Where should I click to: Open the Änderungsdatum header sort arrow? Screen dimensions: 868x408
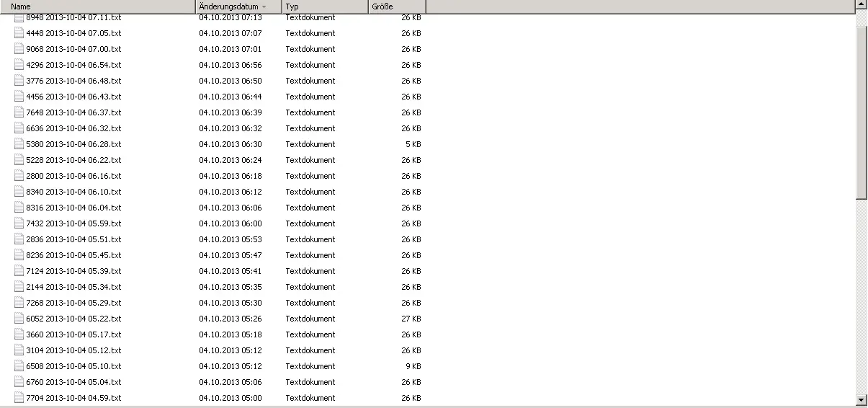tap(264, 6)
